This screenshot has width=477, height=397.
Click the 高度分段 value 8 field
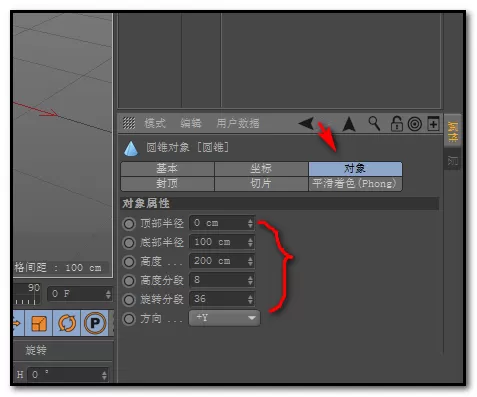click(222, 280)
